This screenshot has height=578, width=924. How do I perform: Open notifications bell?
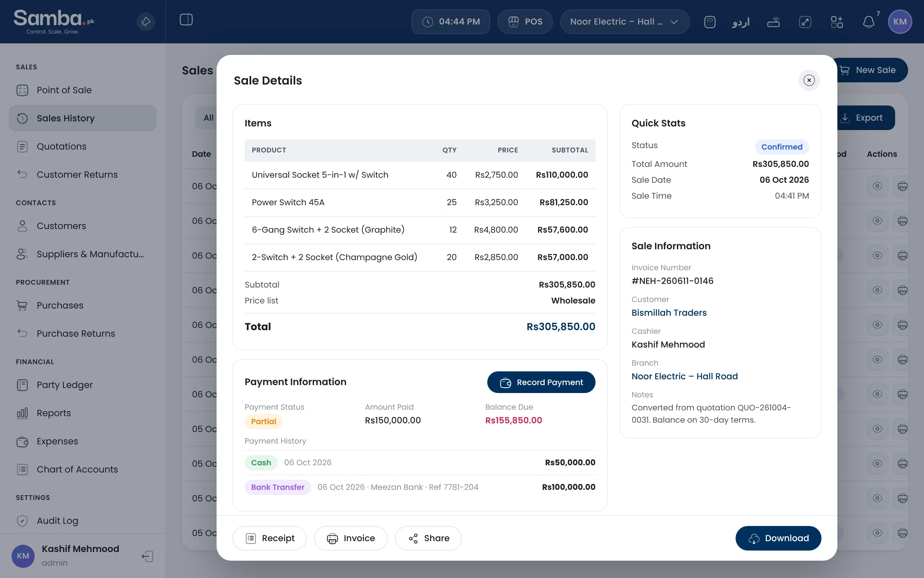(x=869, y=22)
